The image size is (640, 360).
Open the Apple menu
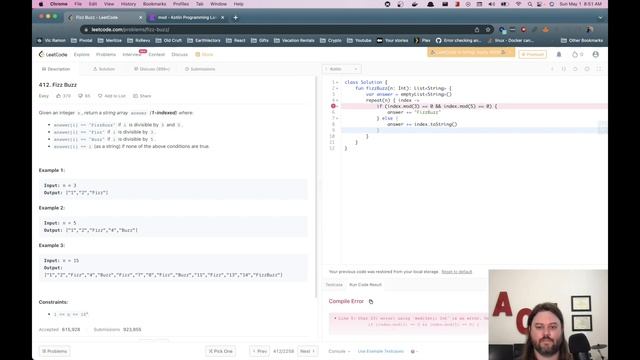point(41,4)
